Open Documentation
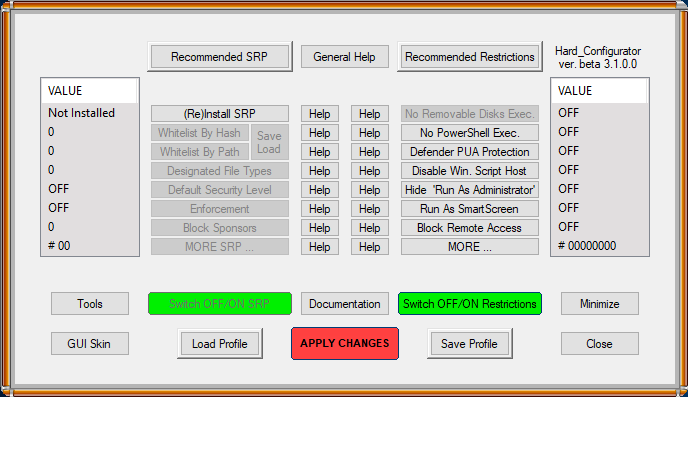688x460 pixels. pos(344,304)
